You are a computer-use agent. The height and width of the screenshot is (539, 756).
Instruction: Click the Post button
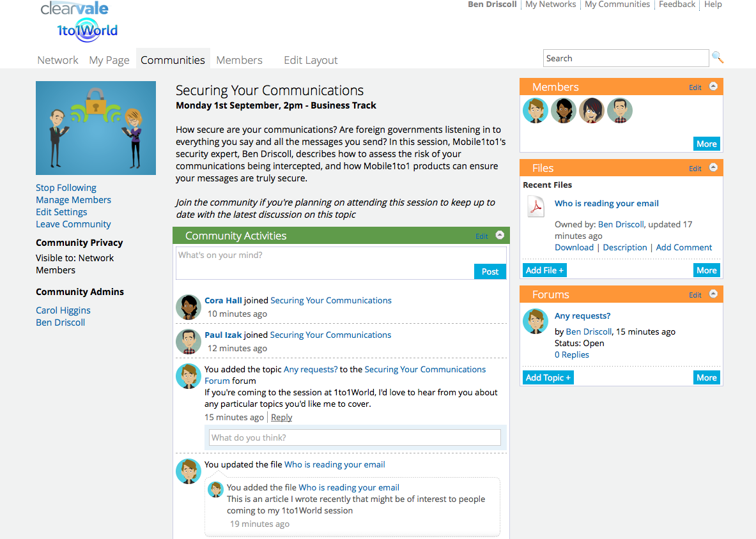click(490, 271)
